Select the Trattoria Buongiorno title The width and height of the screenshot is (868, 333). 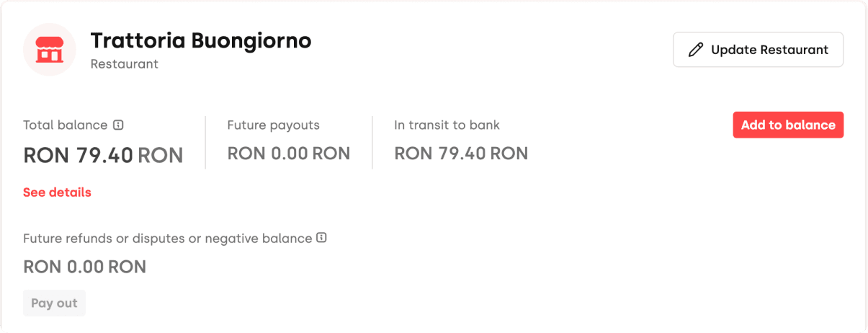pyautogui.click(x=201, y=40)
